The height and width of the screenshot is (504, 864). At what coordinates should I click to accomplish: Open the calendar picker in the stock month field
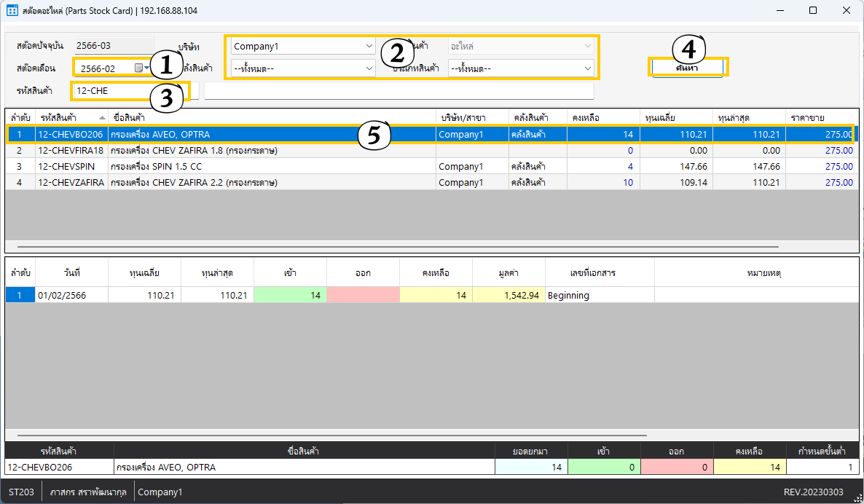138,68
